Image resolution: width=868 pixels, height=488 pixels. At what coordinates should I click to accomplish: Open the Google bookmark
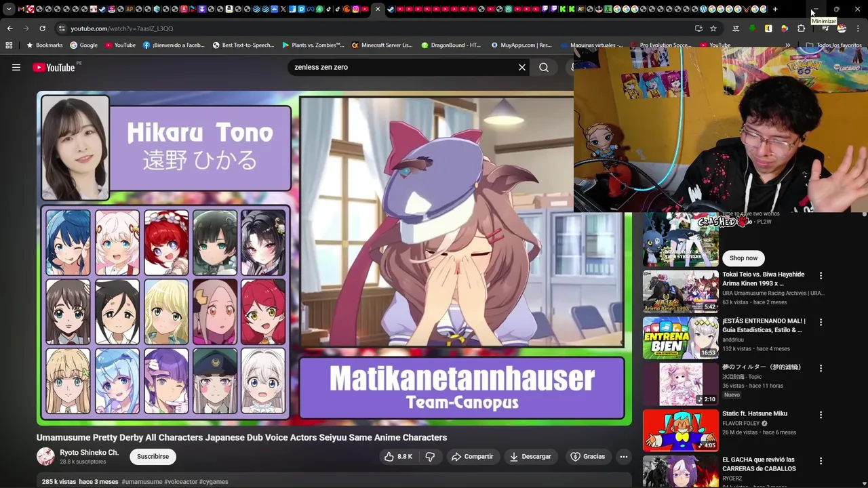[84, 45]
